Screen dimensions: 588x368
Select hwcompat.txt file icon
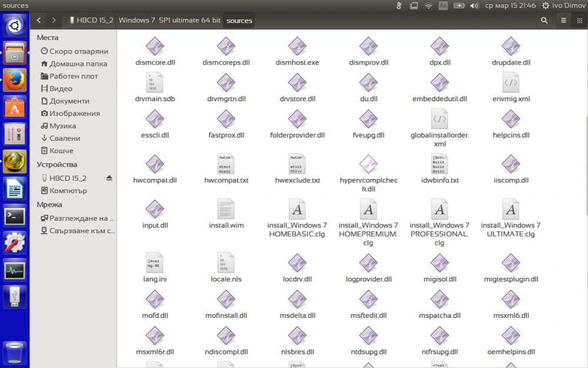(226, 164)
